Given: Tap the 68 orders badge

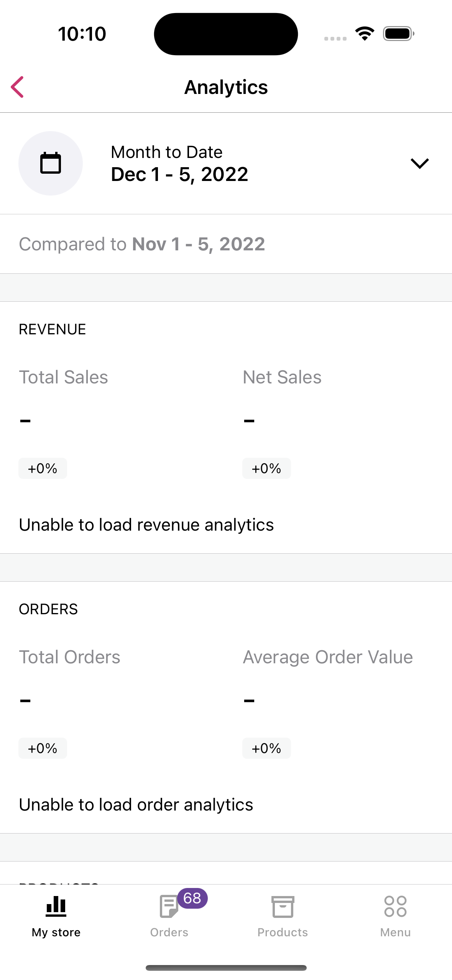Looking at the screenshot, I should pos(192,898).
